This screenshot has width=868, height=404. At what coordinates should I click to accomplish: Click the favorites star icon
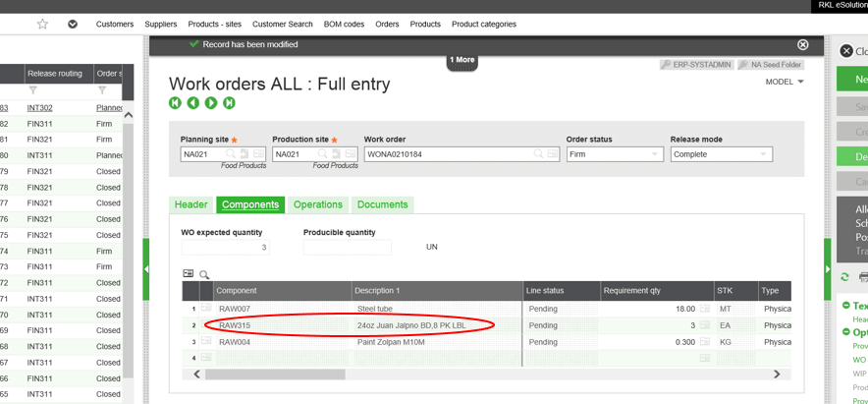(42, 24)
